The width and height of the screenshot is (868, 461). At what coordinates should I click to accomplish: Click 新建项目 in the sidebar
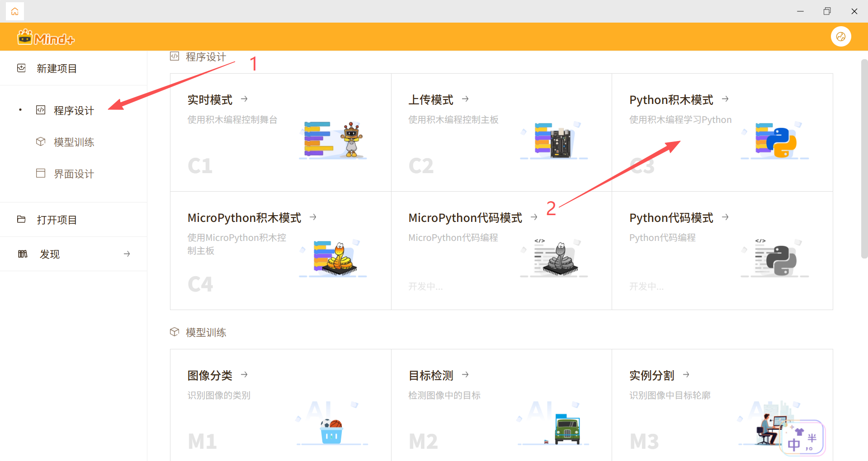point(57,69)
